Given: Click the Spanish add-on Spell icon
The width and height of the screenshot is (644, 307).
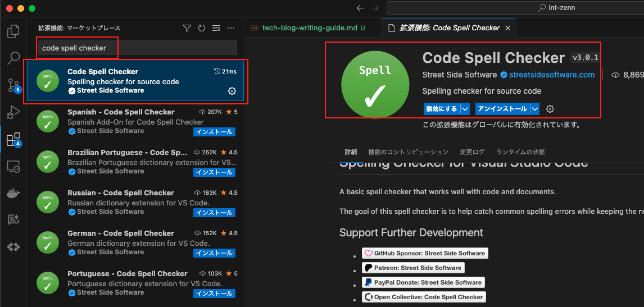Looking at the screenshot, I should pos(48,121).
